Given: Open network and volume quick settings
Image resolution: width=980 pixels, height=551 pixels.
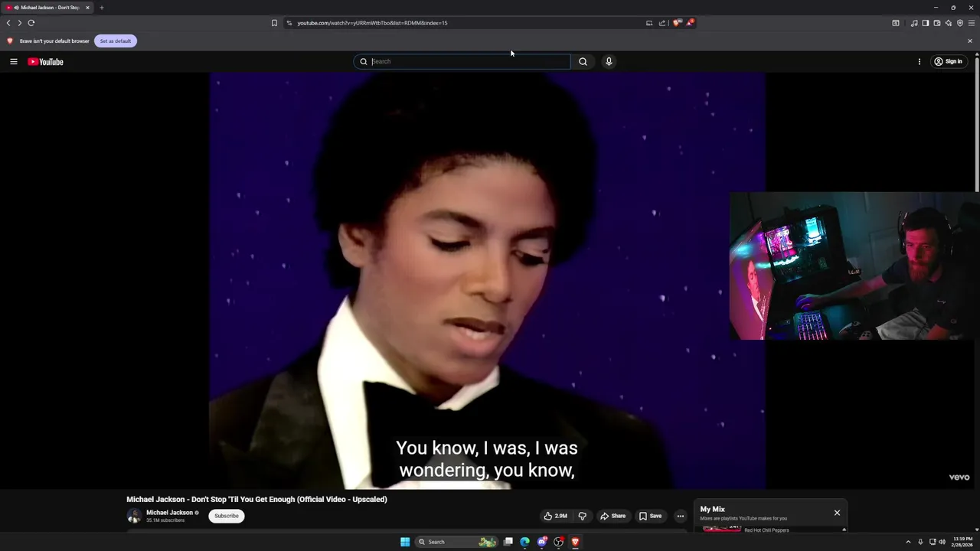Looking at the screenshot, I should pyautogui.click(x=937, y=542).
